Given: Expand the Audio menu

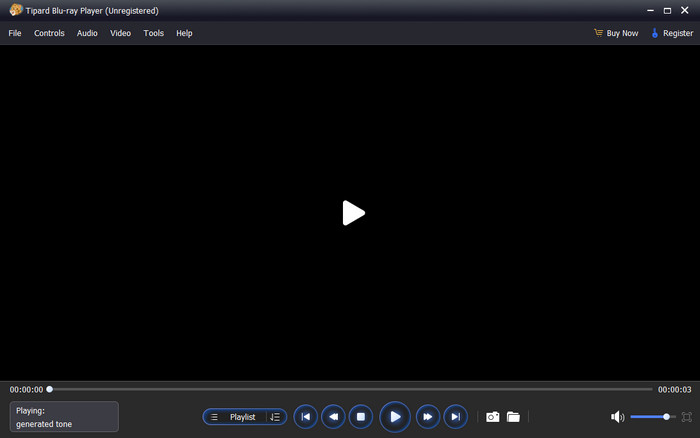Looking at the screenshot, I should [87, 33].
